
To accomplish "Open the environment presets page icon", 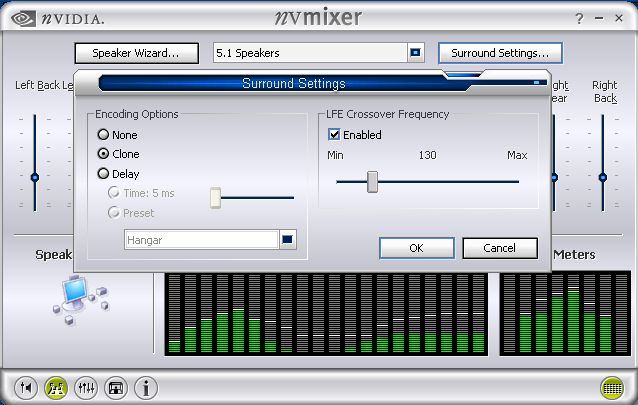I will point(116,388).
